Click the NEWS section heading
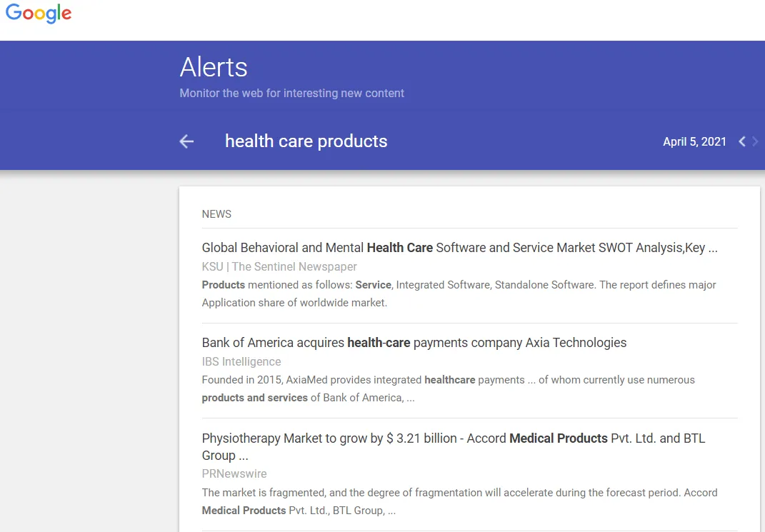 point(216,214)
